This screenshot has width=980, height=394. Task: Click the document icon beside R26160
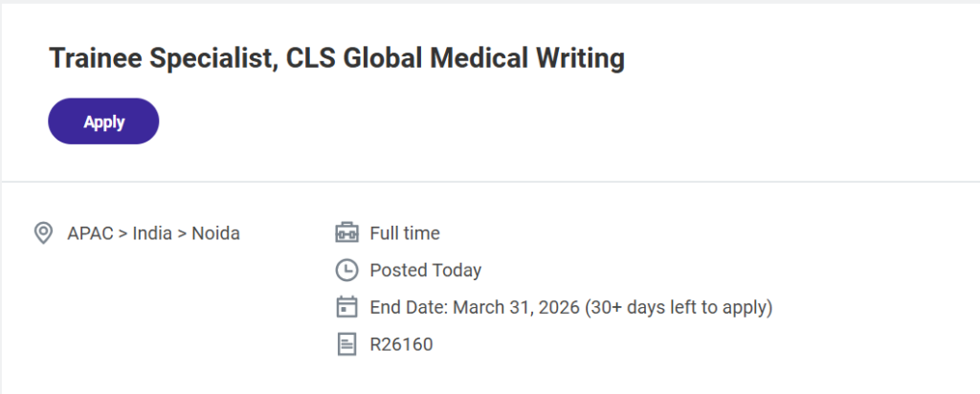click(346, 344)
